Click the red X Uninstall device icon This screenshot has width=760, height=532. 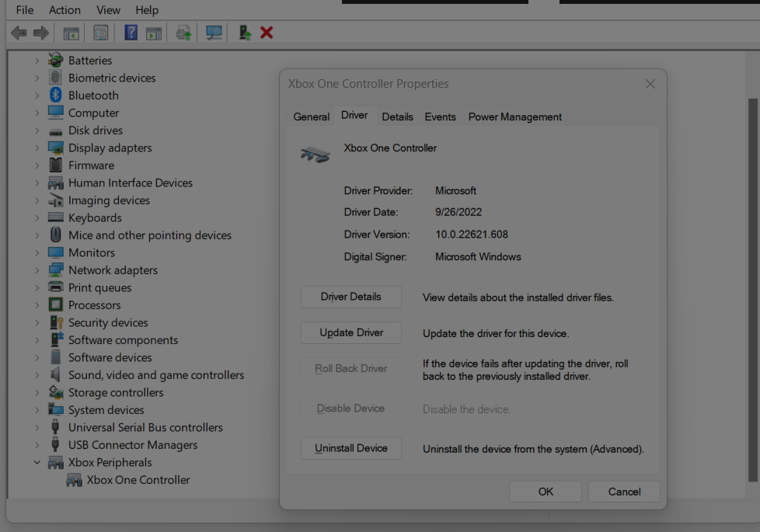[267, 33]
